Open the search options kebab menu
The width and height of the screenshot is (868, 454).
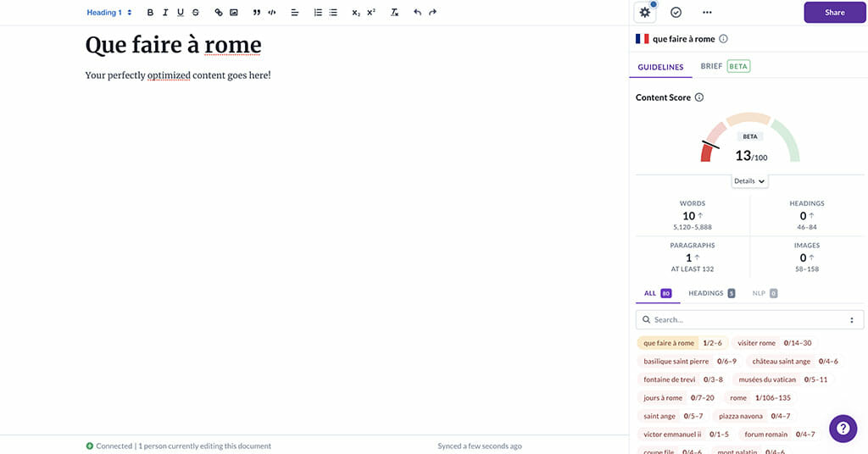tap(852, 319)
